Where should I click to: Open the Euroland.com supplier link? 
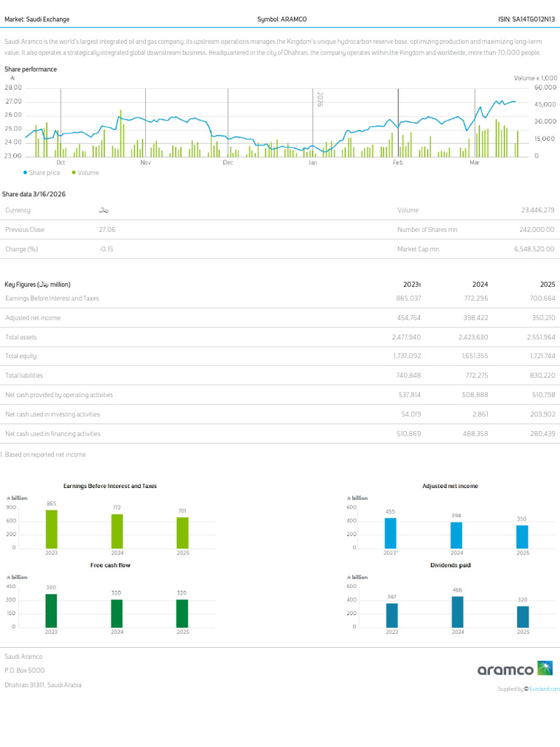[544, 689]
